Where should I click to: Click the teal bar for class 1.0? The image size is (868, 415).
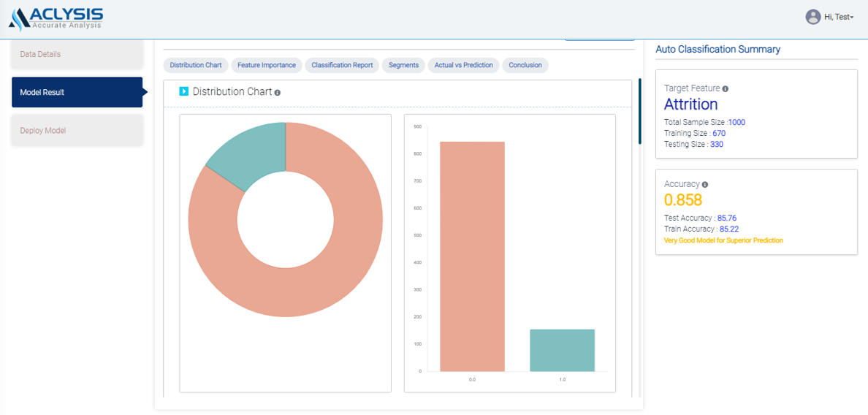coord(562,350)
